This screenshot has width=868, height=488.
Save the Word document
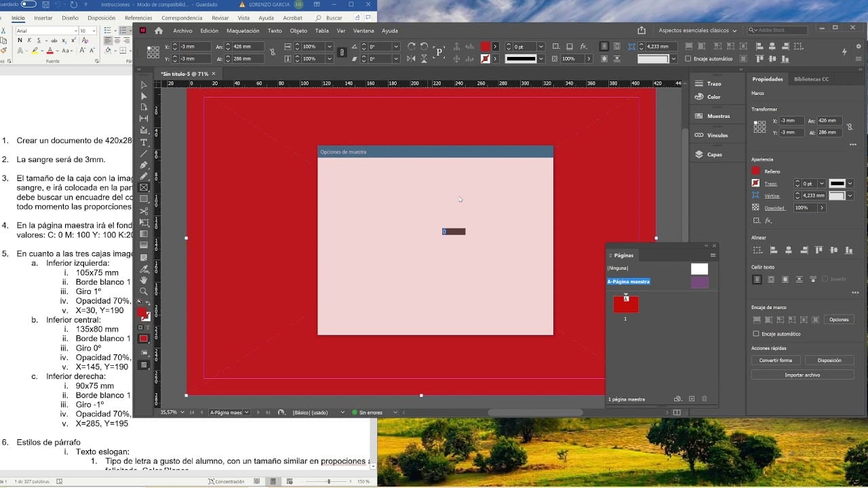(45, 4)
